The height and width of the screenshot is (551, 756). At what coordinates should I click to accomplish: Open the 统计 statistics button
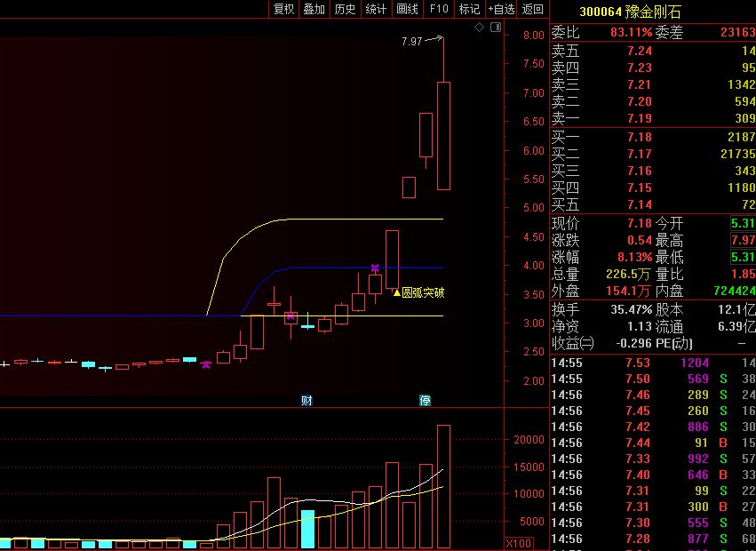click(376, 9)
